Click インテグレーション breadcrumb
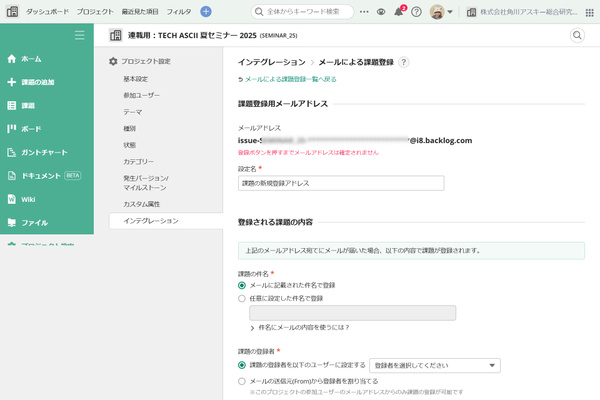 click(x=272, y=62)
